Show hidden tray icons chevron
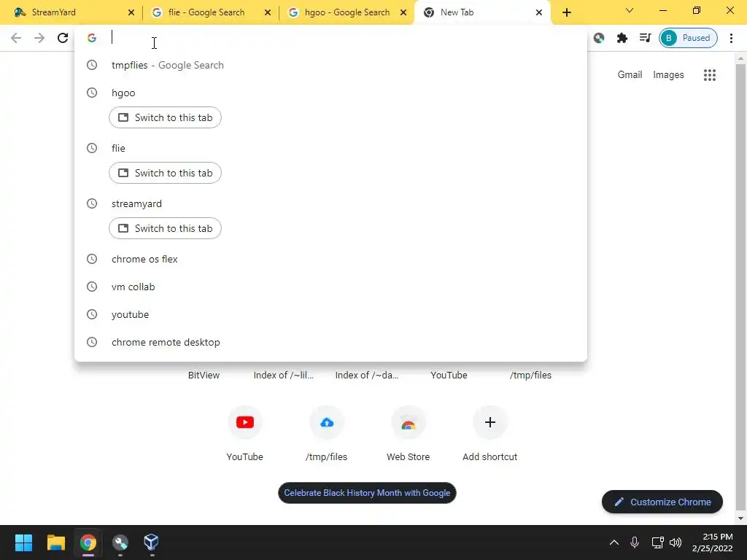This screenshot has height=560, width=747. pos(614,542)
